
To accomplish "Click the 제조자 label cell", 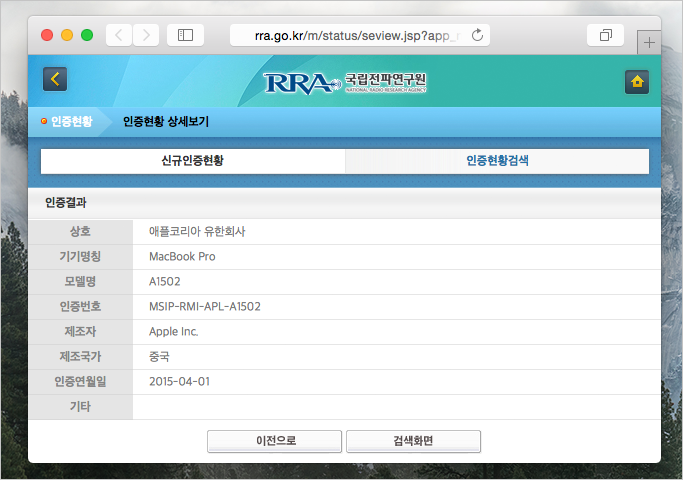I will pos(81,332).
